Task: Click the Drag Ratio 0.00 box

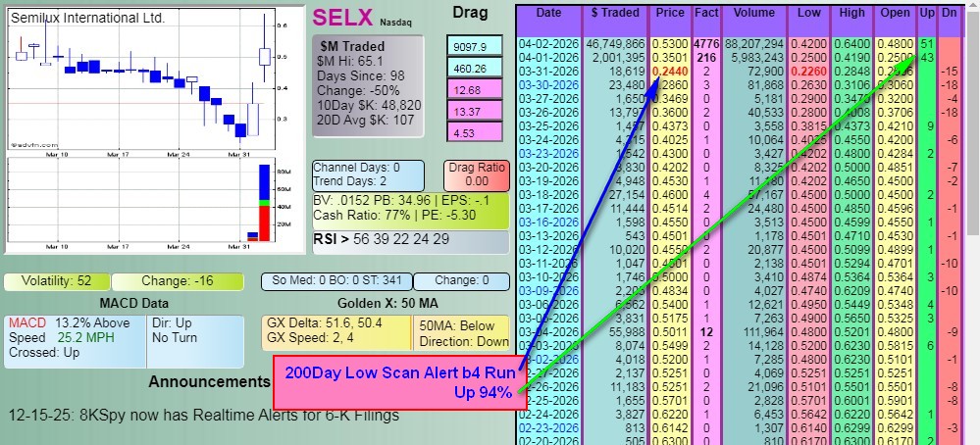Action: [x=476, y=174]
